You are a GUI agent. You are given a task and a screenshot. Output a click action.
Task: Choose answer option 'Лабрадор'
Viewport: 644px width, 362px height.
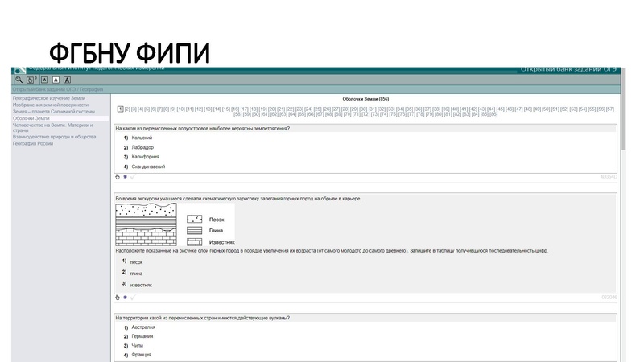coord(142,147)
